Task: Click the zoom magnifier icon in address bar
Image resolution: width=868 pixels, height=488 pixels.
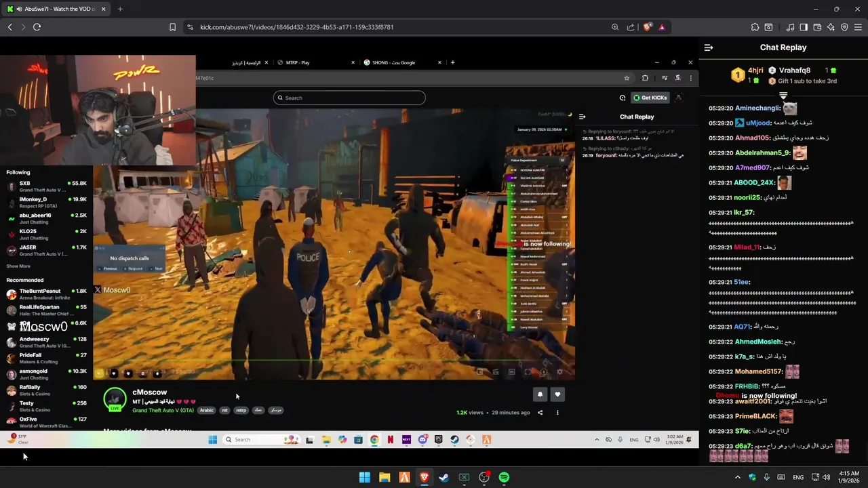Action: pyautogui.click(x=615, y=27)
